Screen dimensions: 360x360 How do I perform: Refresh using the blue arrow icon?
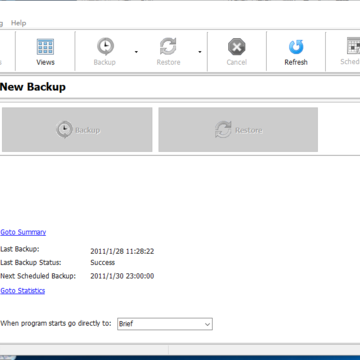coord(296,47)
